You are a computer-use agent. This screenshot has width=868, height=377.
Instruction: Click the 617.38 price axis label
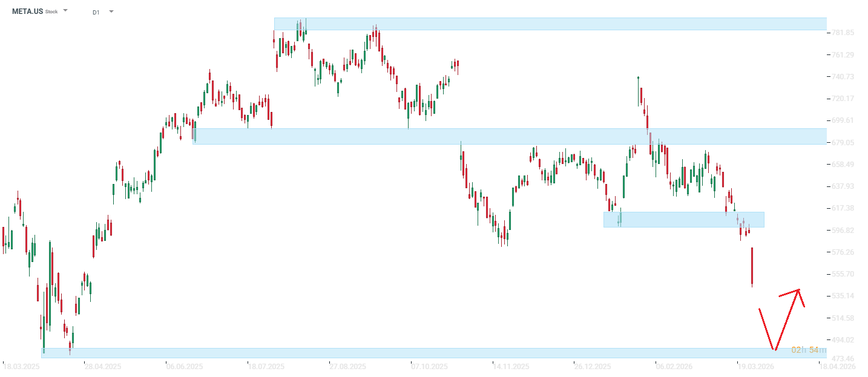842,208
